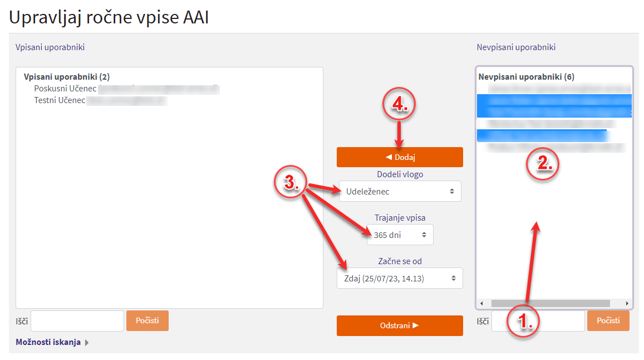Open the Dodeli vlogo role dropdown

click(399, 191)
